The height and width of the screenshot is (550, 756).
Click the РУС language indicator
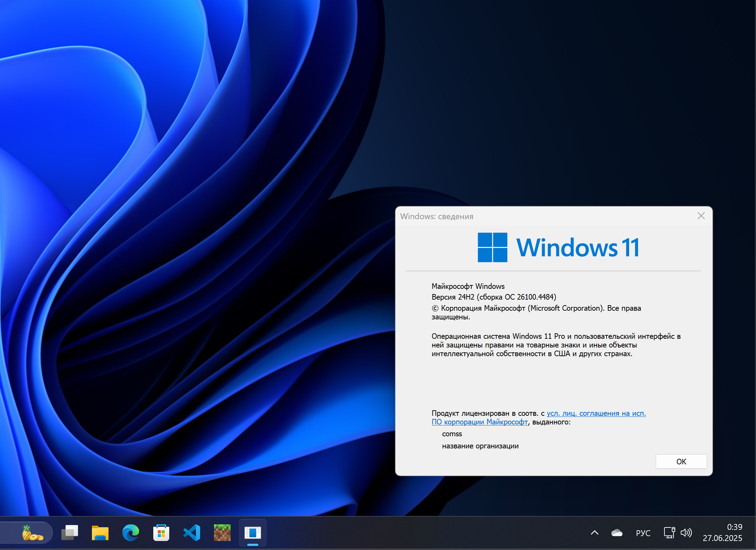point(643,532)
